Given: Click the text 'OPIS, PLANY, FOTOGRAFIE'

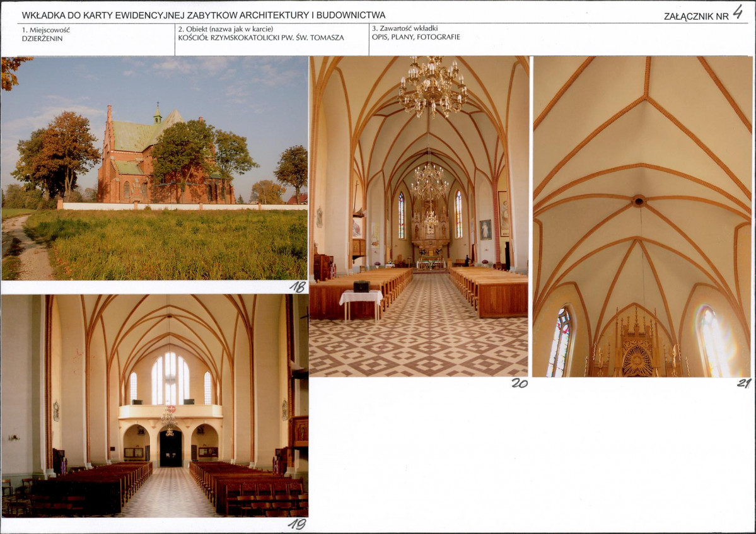Looking at the screenshot, I should pos(416,37).
